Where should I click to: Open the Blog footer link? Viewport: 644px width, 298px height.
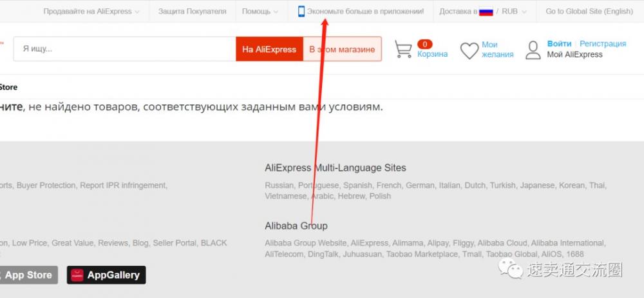(x=140, y=243)
